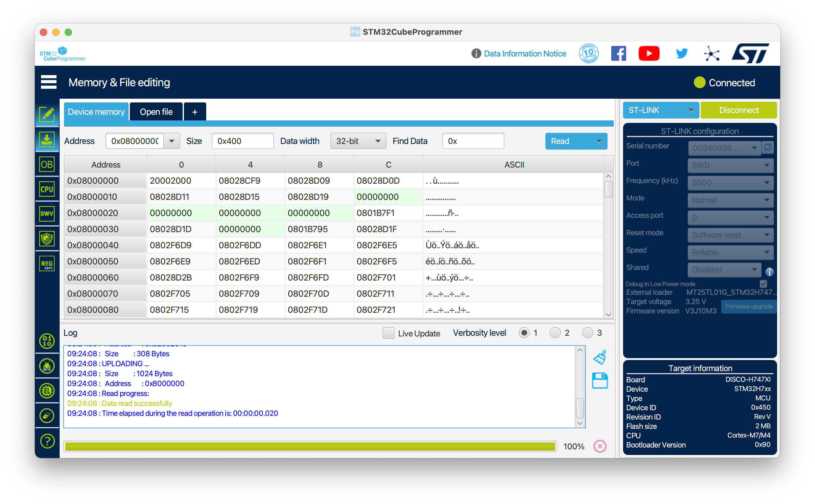Open the hamburger menu beside Memory & File editing
Image resolution: width=815 pixels, height=504 pixels.
[x=48, y=82]
